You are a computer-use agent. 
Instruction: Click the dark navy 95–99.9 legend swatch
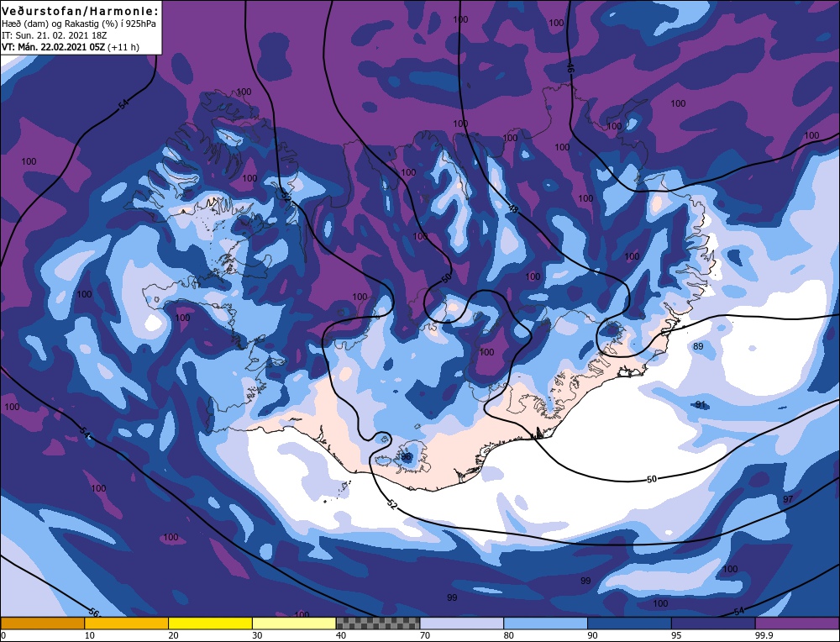pyautogui.click(x=713, y=623)
